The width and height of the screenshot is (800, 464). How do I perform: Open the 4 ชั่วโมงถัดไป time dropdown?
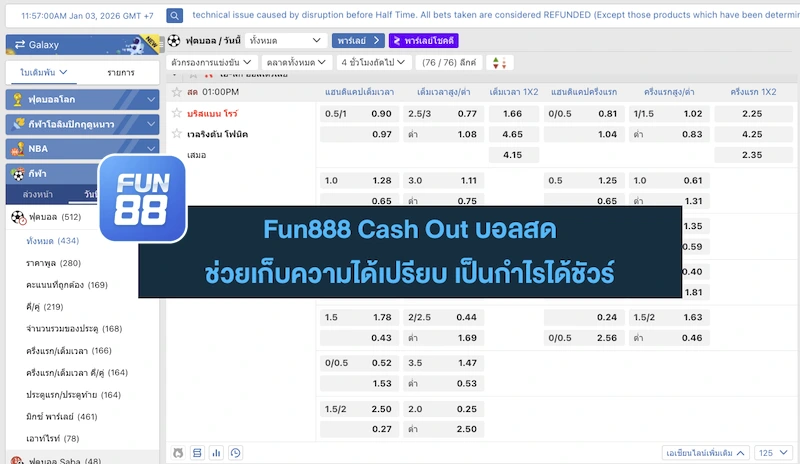click(373, 62)
